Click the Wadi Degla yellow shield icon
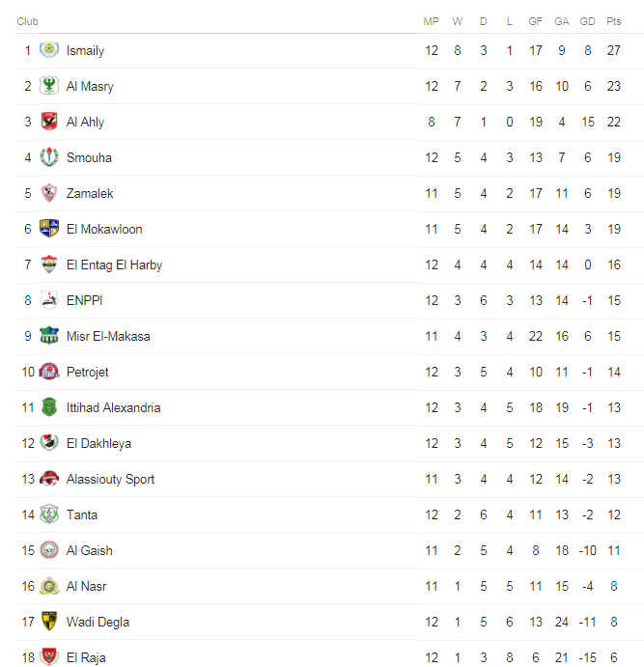This screenshot has height=667, width=644. click(x=49, y=621)
